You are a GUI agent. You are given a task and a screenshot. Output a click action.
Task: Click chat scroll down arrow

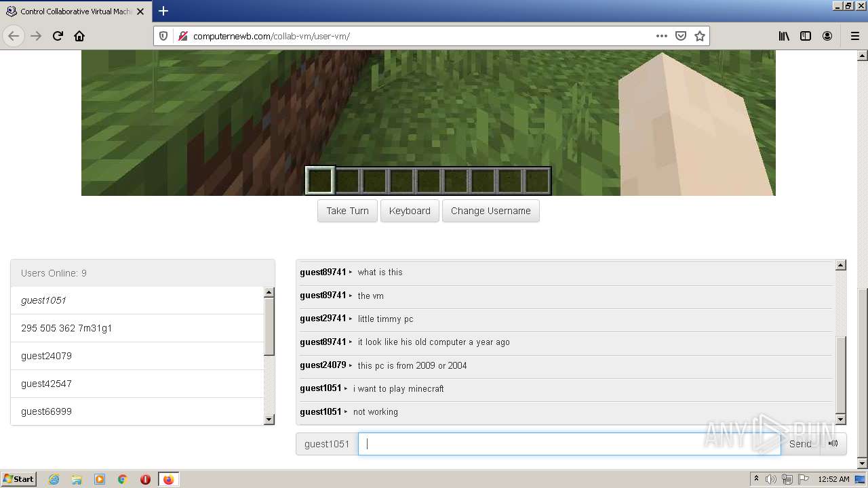[840, 420]
